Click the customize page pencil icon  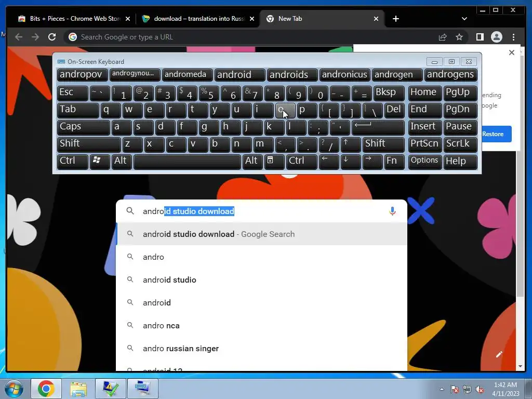[x=499, y=354]
